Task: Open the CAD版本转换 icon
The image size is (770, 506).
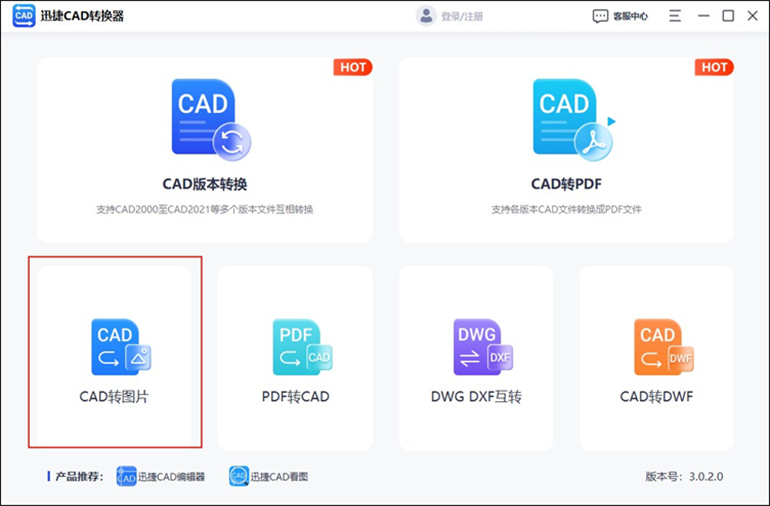Action: coord(211,120)
